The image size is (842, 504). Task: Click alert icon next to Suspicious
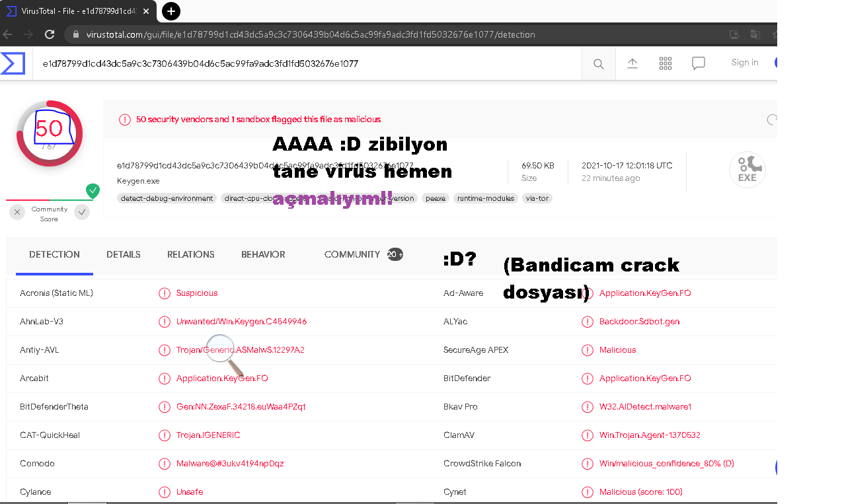165,293
